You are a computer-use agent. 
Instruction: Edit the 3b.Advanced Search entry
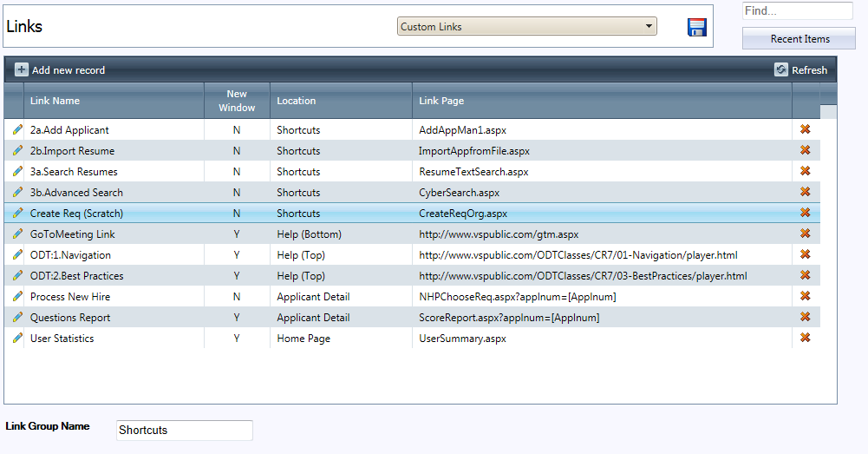17,192
